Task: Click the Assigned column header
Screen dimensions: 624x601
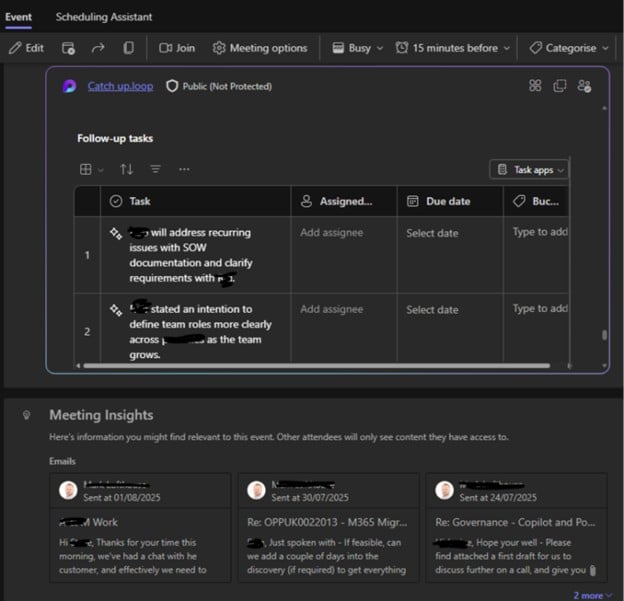Action: click(x=344, y=201)
